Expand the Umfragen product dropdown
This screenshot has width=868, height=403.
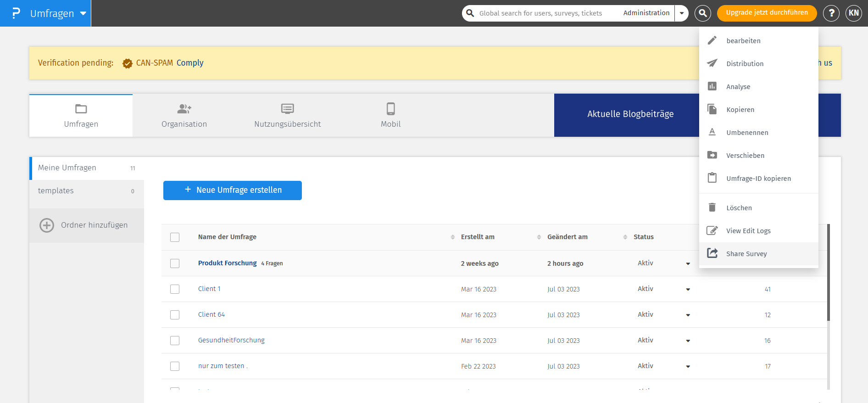(83, 13)
